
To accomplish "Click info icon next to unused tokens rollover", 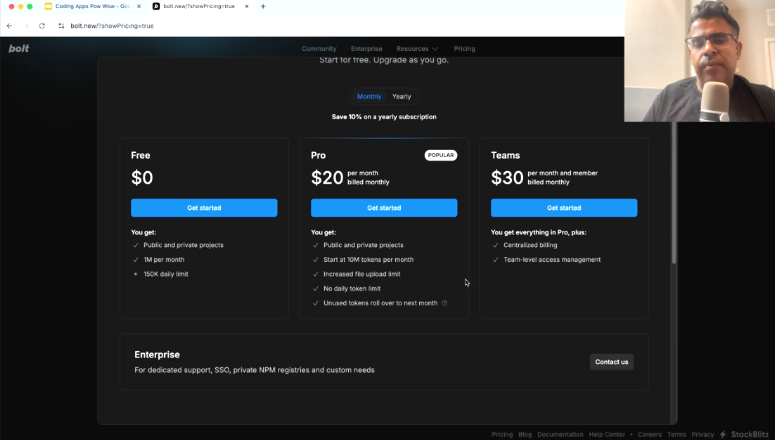I will (x=444, y=303).
